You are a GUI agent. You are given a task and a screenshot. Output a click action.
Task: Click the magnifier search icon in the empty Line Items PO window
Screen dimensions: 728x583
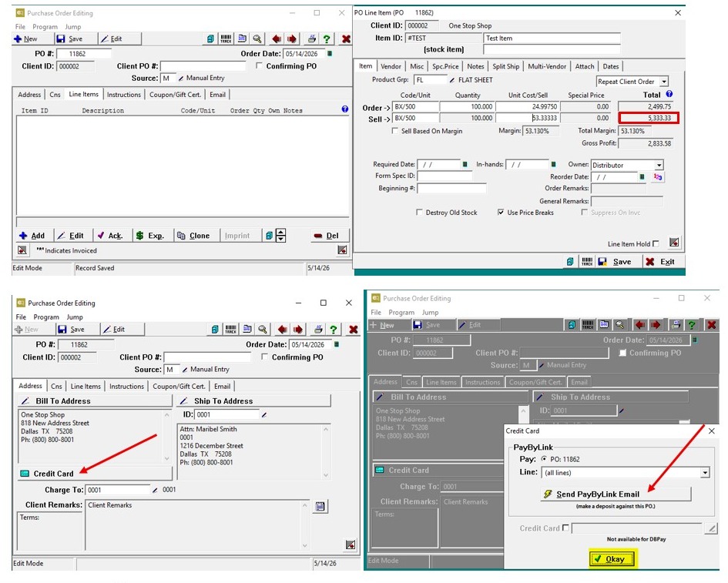point(257,39)
